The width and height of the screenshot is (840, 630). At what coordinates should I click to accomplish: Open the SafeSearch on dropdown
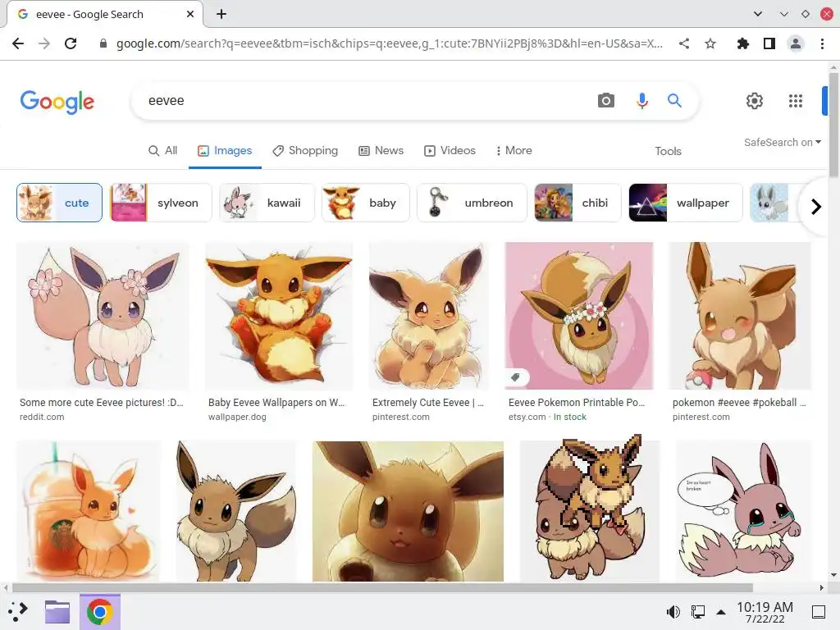[782, 142]
